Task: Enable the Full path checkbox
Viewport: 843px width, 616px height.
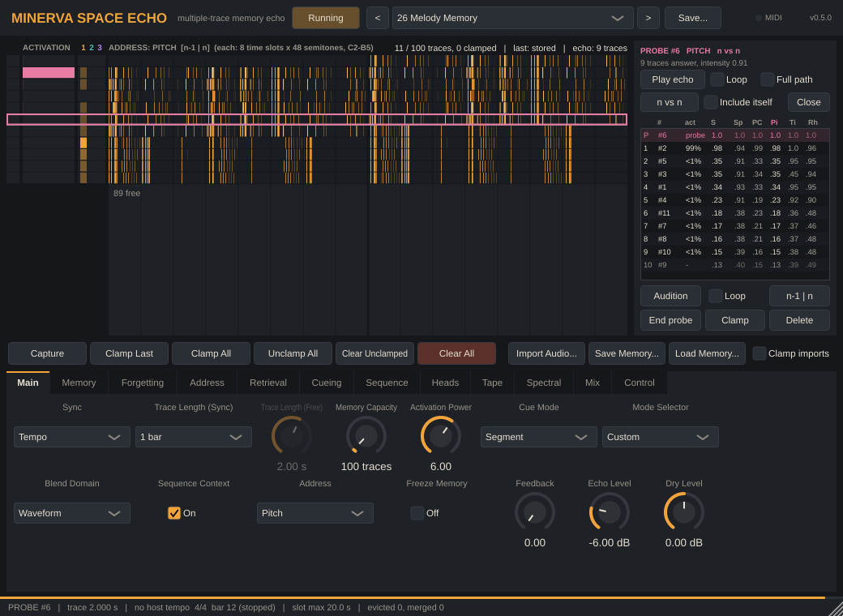Action: click(767, 79)
